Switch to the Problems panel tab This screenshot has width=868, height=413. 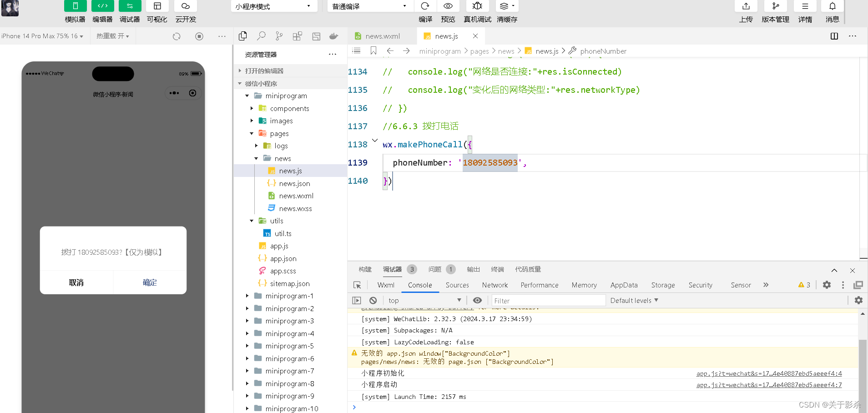435,269
